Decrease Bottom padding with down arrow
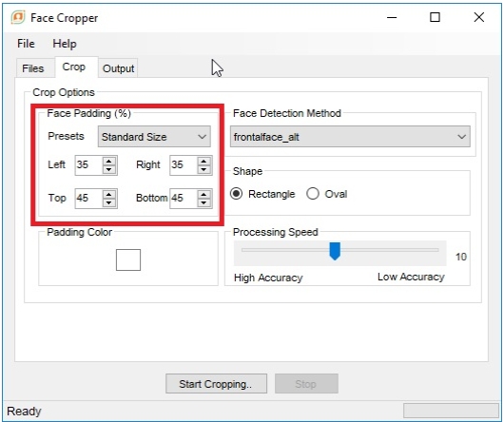 (x=204, y=202)
